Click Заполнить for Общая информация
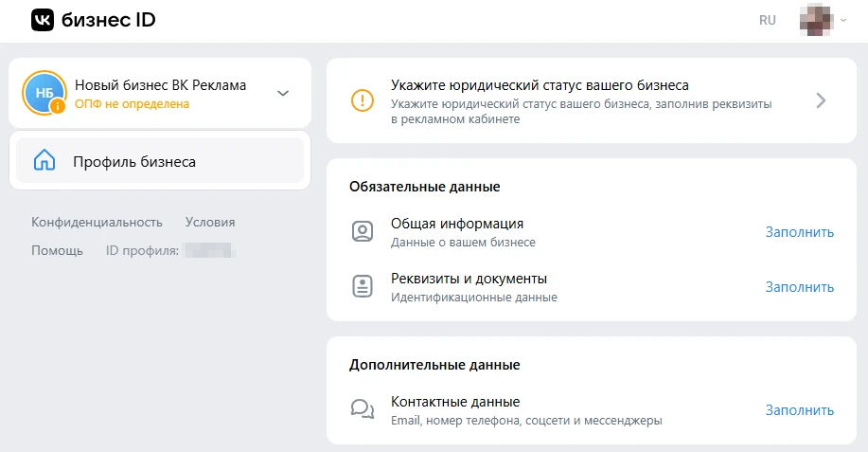The height and width of the screenshot is (452, 868). [799, 232]
